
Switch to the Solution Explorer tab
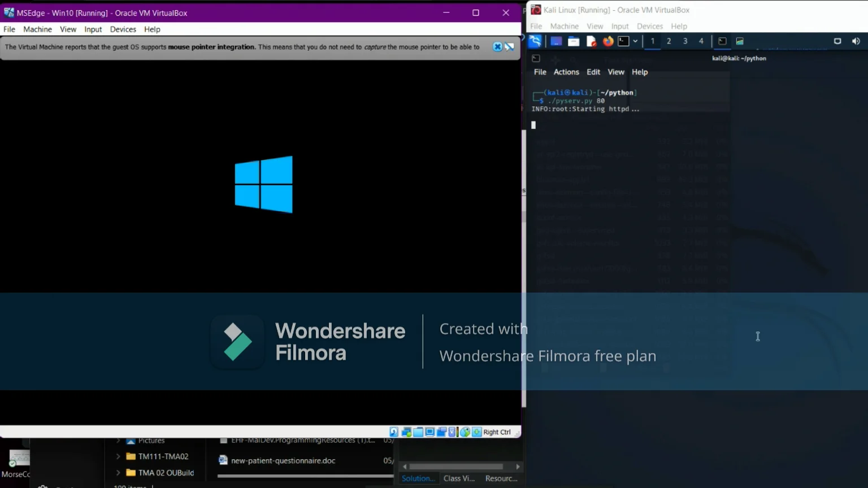click(418, 478)
